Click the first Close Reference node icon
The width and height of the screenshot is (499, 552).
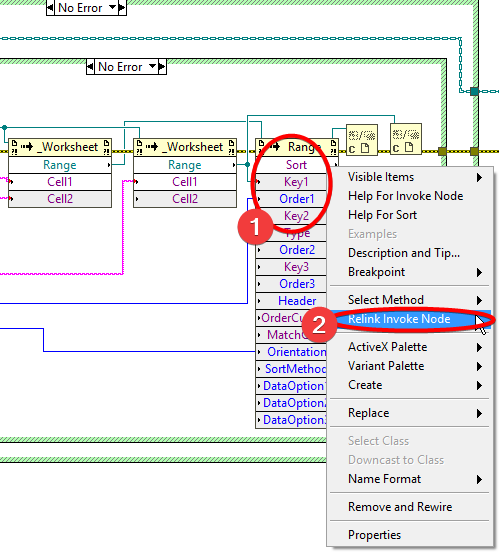[362, 140]
